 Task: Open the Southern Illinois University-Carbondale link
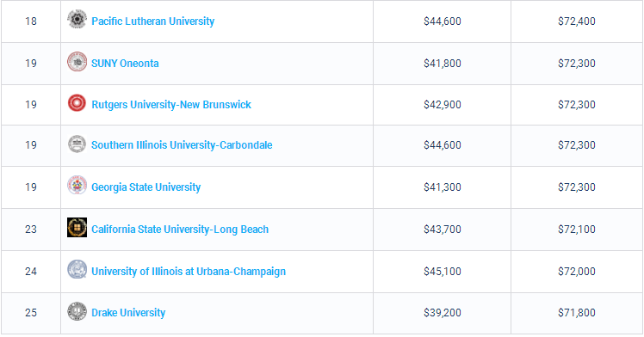click(182, 145)
